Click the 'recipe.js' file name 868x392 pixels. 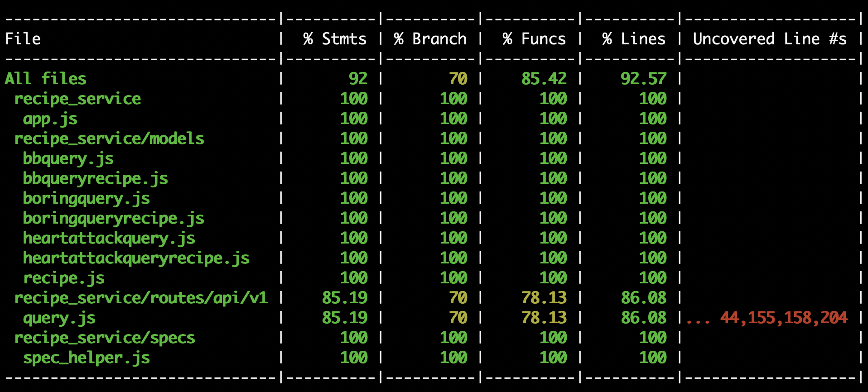64,278
